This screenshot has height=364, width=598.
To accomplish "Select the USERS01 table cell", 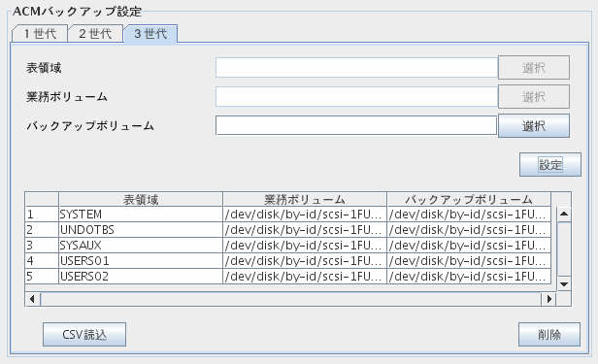I will tap(141, 261).
